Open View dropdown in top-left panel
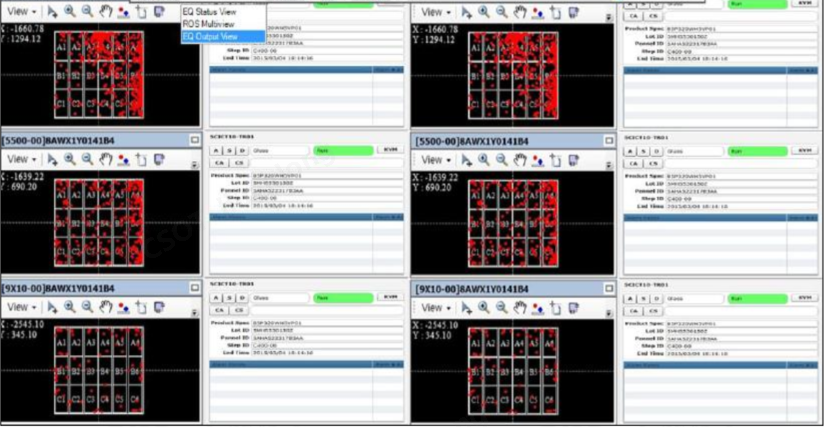Image resolution: width=824 pixels, height=427 pixels. pyautogui.click(x=21, y=12)
